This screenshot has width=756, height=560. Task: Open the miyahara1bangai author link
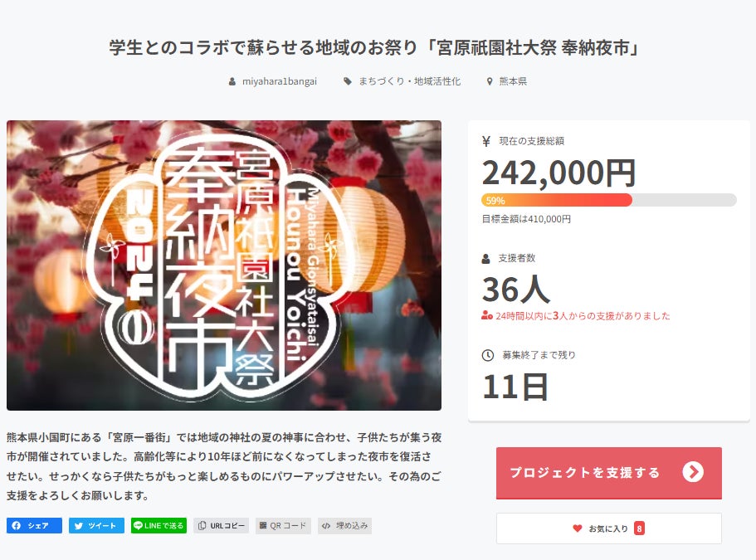pos(279,81)
